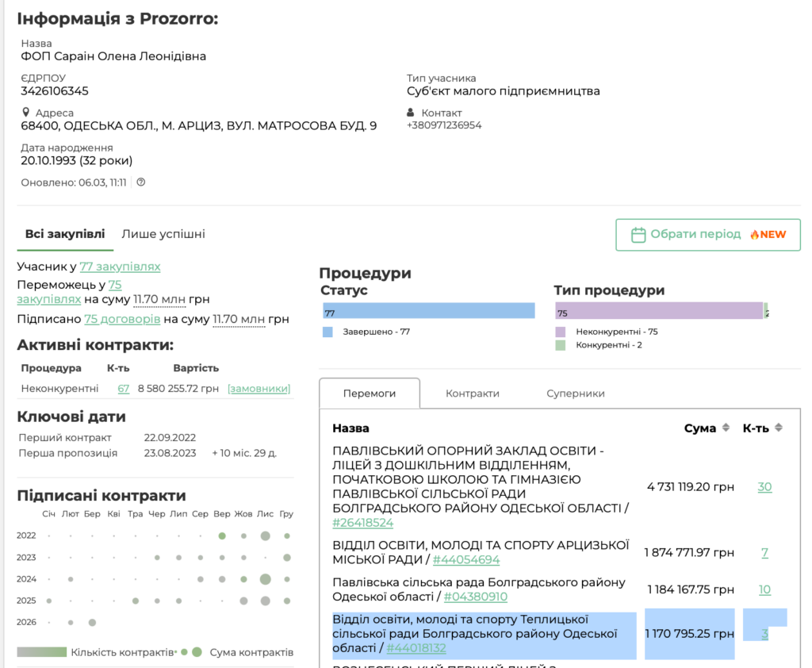The image size is (812, 668).
Task: Open the Суперники tab
Action: tap(576, 394)
